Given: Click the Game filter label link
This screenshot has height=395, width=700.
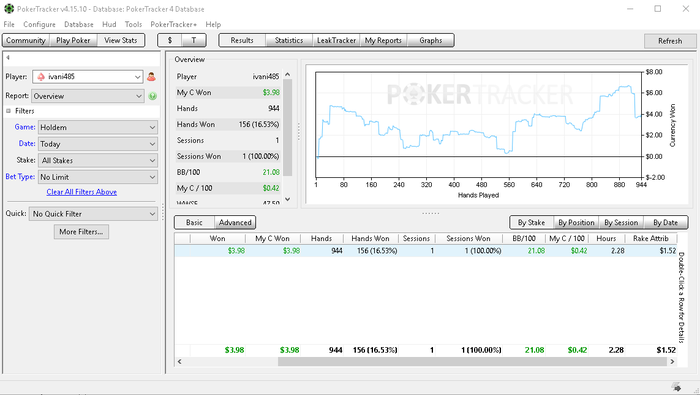Looking at the screenshot, I should coord(25,127).
